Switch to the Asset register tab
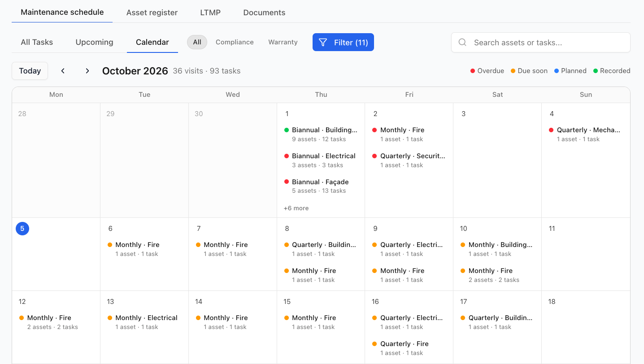This screenshot has height=364, width=644. (x=152, y=13)
